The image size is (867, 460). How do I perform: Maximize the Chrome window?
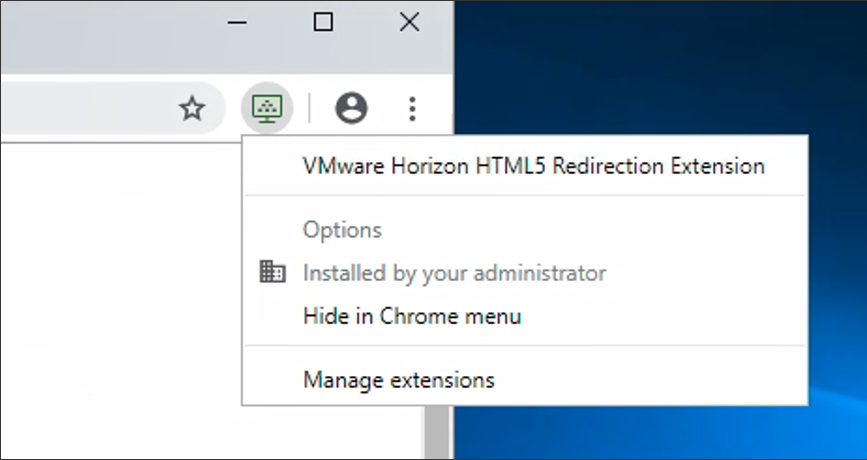click(x=323, y=22)
